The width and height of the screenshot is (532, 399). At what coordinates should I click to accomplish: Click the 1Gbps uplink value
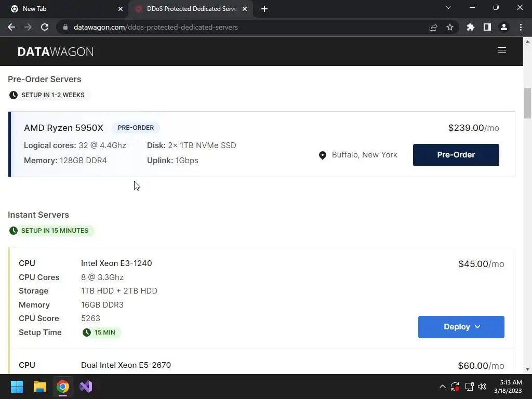(187, 160)
